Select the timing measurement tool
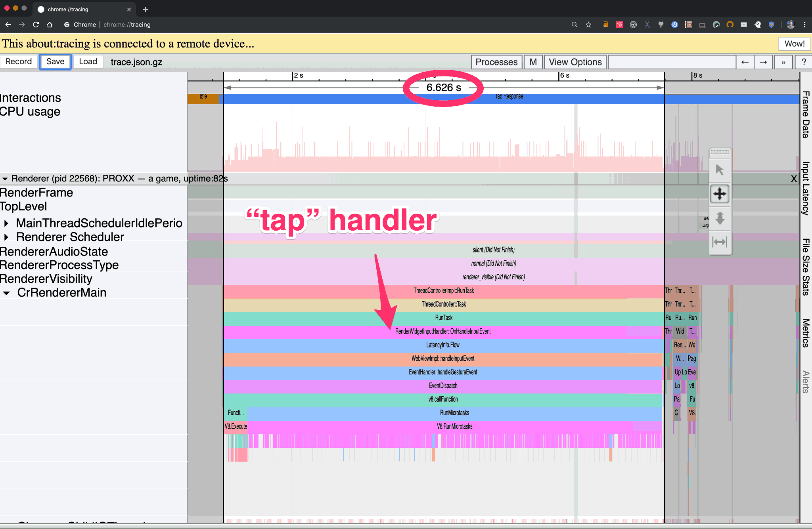The image size is (812, 529). coord(720,242)
